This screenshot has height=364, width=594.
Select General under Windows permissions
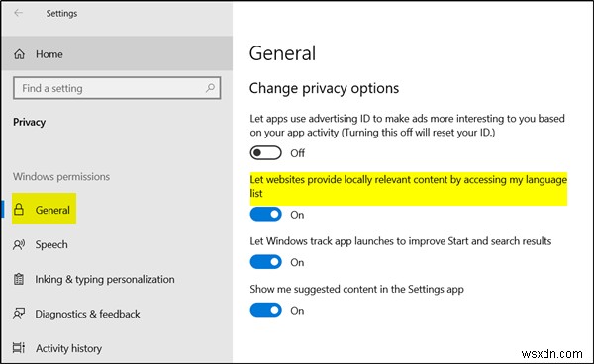click(117, 210)
